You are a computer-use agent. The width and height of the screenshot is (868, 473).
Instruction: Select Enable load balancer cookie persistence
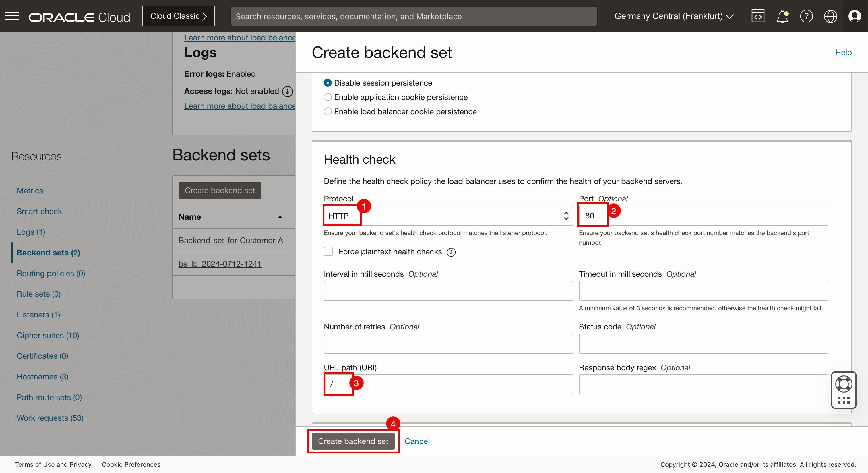tap(328, 112)
